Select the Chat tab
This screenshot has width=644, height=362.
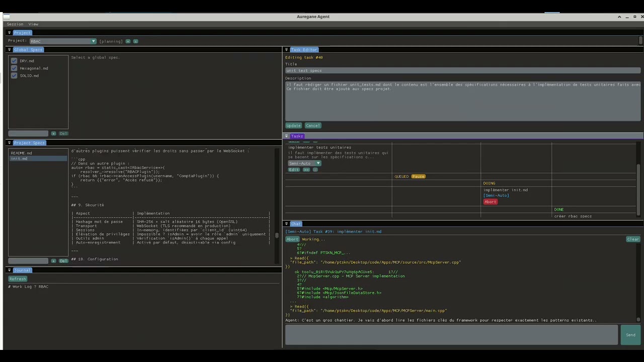click(296, 224)
